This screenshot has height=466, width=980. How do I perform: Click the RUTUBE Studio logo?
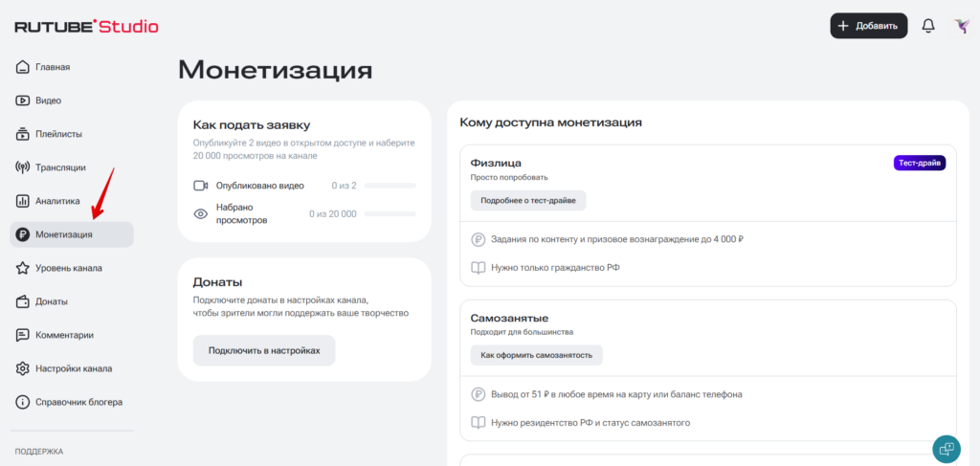[x=86, y=26]
